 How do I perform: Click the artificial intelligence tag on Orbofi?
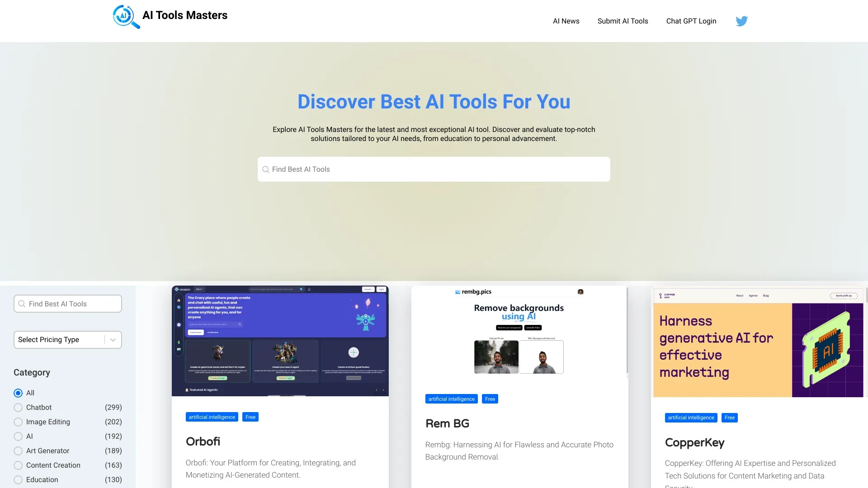tap(212, 417)
